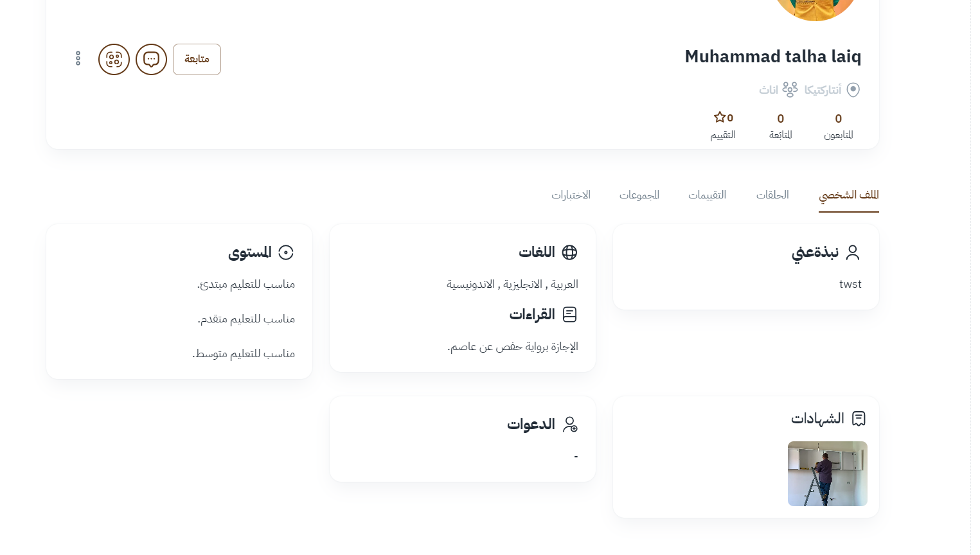The width and height of the screenshot is (980, 555).
Task: Click the globe icon next to اللغات
Action: (x=569, y=252)
